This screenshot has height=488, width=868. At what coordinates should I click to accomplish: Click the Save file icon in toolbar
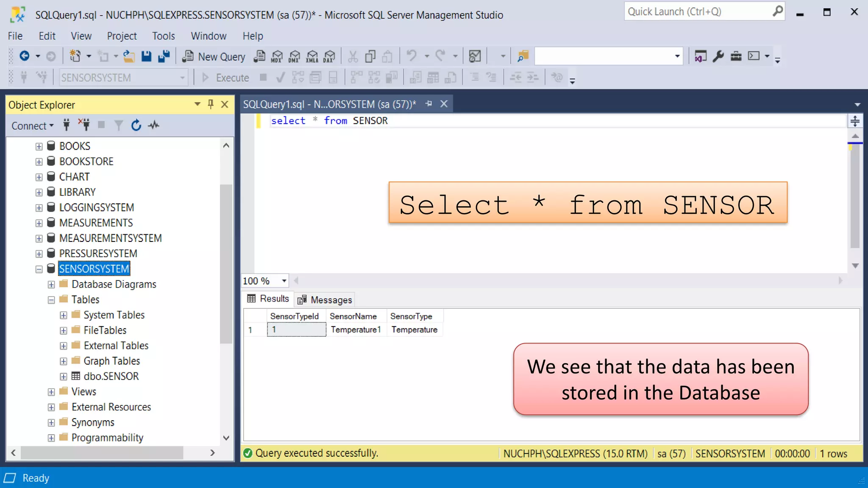point(146,56)
